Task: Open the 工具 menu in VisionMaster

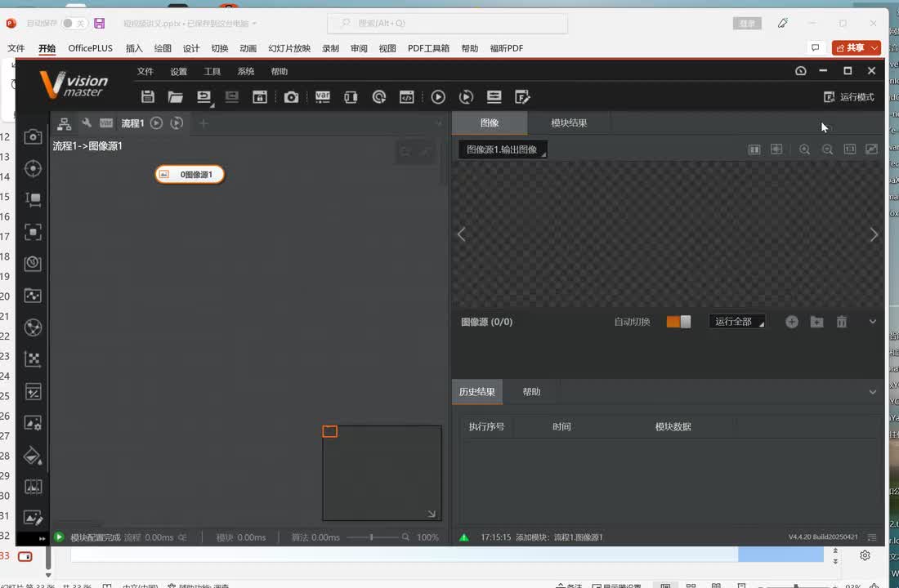Action: (x=212, y=71)
